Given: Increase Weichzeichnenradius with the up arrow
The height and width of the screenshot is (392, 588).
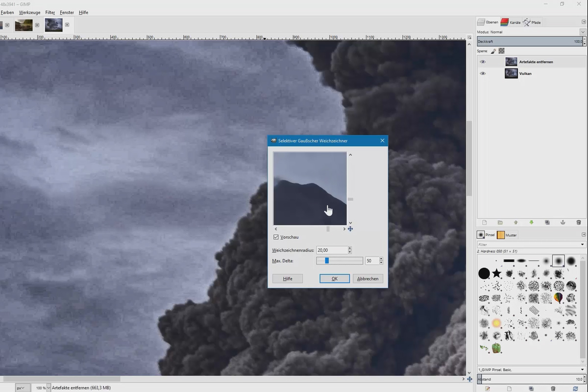Looking at the screenshot, I should (350, 248).
